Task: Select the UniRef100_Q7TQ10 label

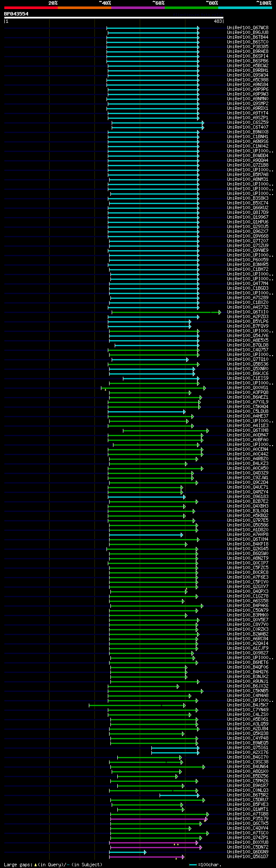Action: (x=248, y=359)
